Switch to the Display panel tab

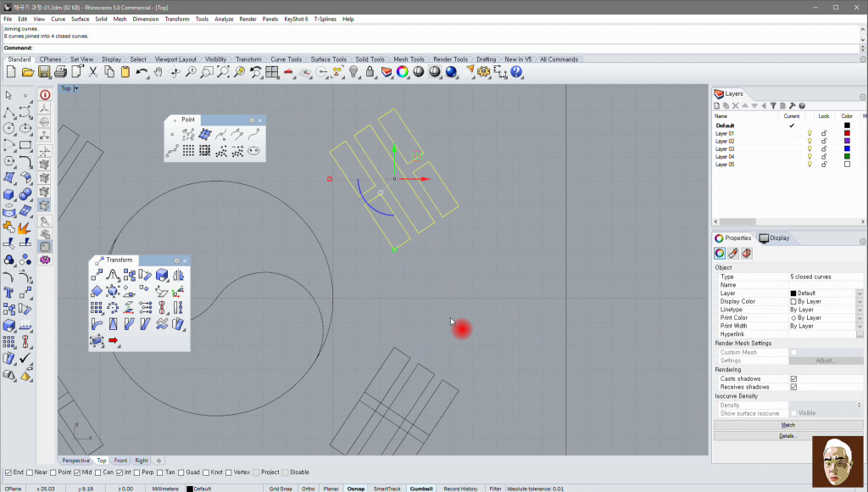[774, 238]
